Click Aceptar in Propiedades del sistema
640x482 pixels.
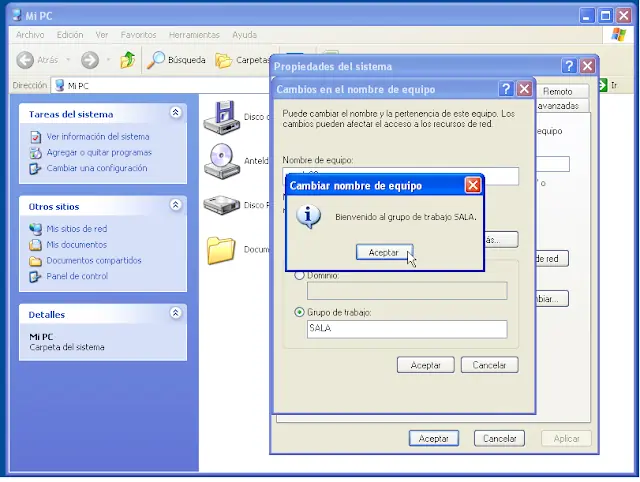pyautogui.click(x=433, y=439)
